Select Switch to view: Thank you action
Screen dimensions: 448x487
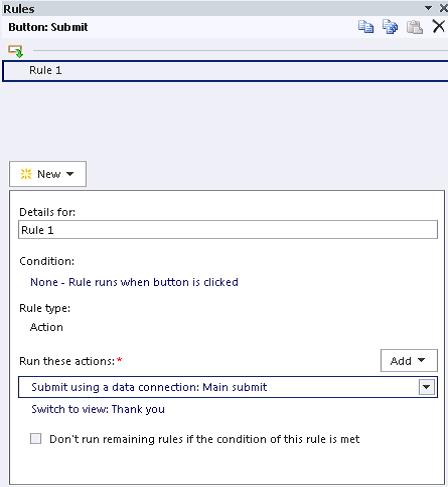click(98, 409)
